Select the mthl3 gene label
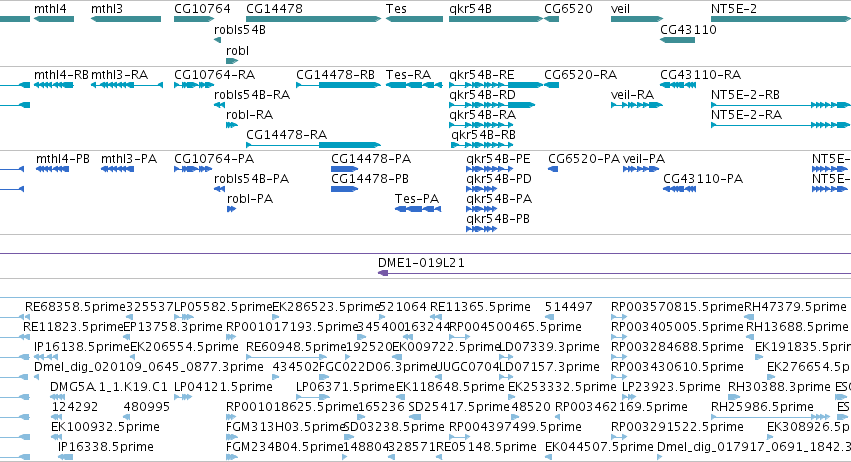Image resolution: width=851 pixels, height=462 pixels. (107, 9)
